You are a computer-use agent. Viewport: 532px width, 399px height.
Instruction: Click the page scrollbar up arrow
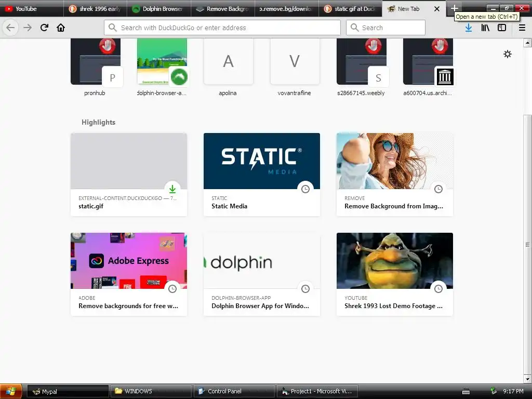click(527, 43)
